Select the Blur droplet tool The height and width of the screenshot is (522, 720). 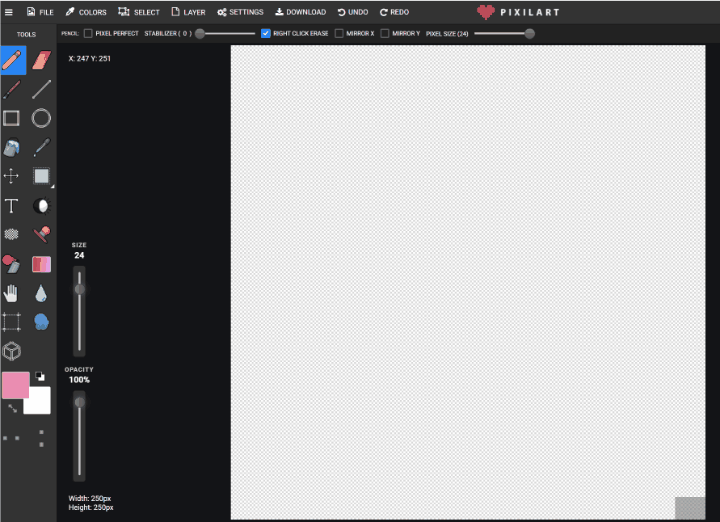(x=41, y=294)
